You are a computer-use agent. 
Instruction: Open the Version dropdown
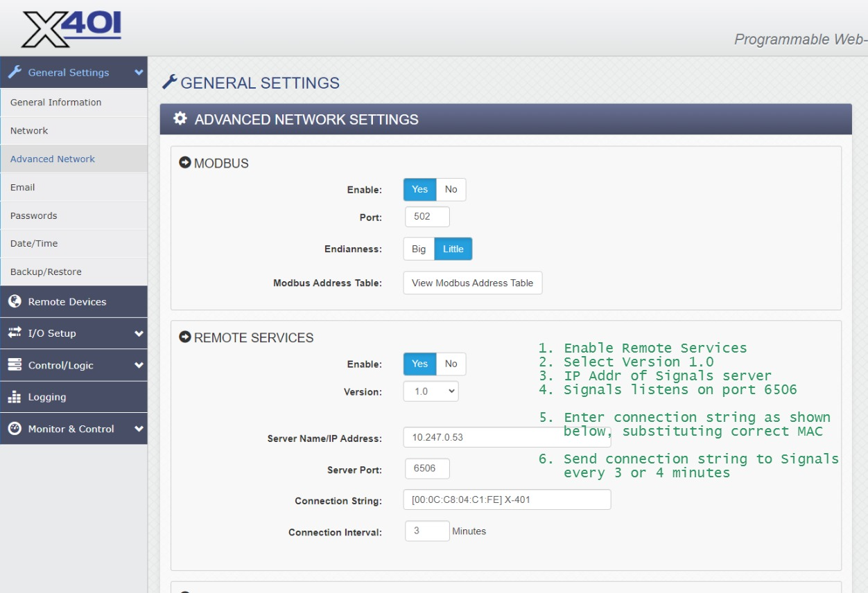(431, 391)
